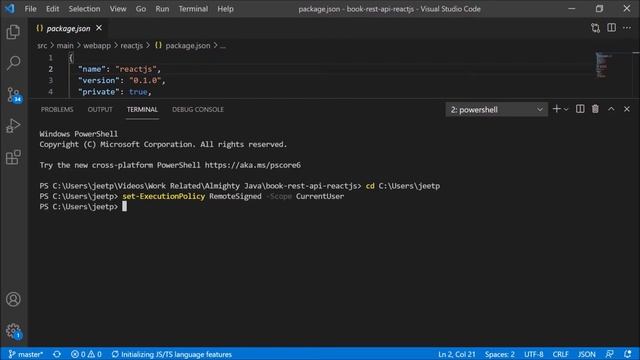Screen dimensions: 640x360
Task: Open the Accounts menu icon
Action: (x=13, y=299)
